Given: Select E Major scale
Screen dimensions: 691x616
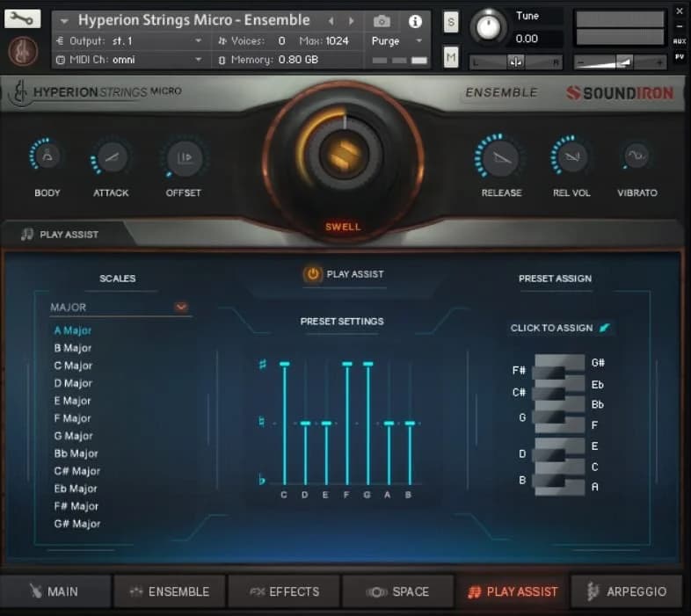Looking at the screenshot, I should [x=72, y=401].
